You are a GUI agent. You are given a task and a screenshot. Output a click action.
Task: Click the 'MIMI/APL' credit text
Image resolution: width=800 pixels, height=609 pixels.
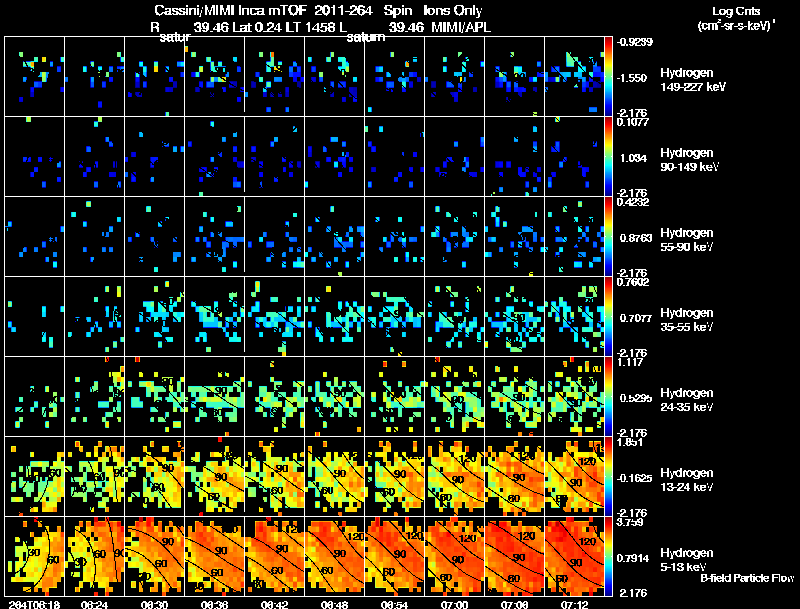(461, 27)
